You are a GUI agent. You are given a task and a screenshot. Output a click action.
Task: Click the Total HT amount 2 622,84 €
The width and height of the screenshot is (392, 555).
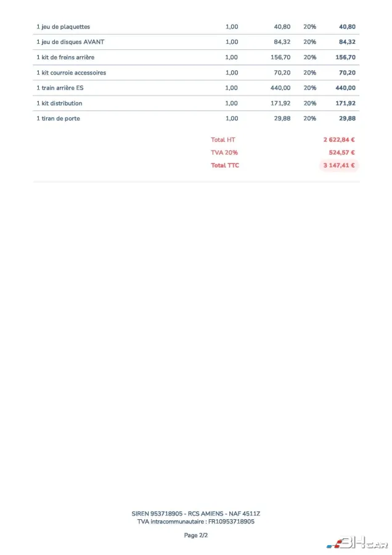point(339,140)
